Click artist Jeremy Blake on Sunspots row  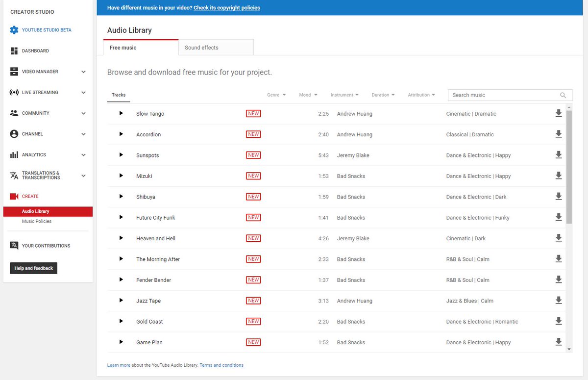point(353,155)
